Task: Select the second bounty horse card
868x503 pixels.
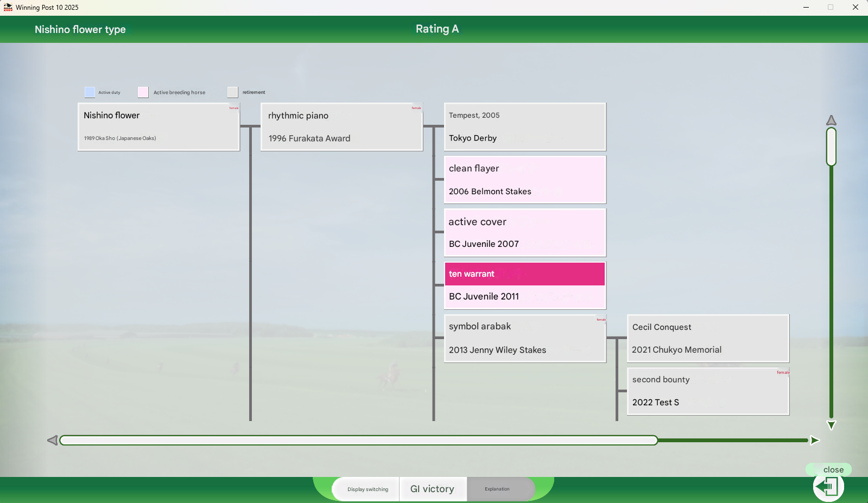Action: click(708, 391)
